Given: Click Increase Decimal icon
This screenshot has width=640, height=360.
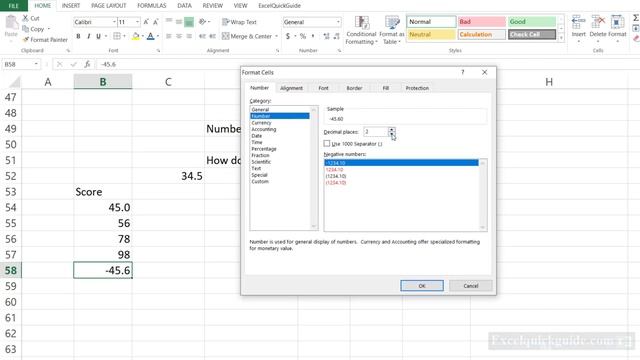Looking at the screenshot, I should (x=326, y=36).
